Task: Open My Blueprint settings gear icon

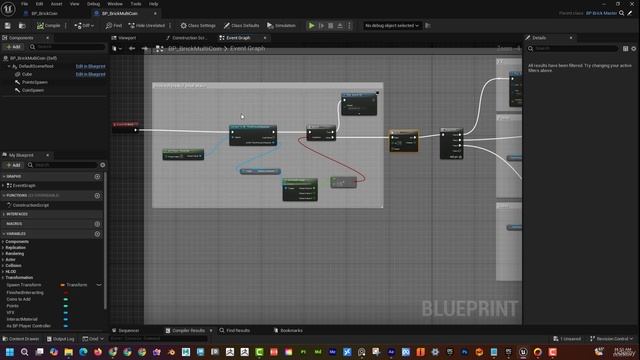Action: (x=102, y=165)
